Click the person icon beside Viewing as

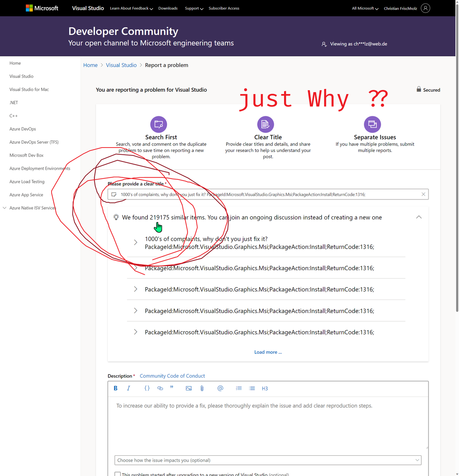(324, 44)
